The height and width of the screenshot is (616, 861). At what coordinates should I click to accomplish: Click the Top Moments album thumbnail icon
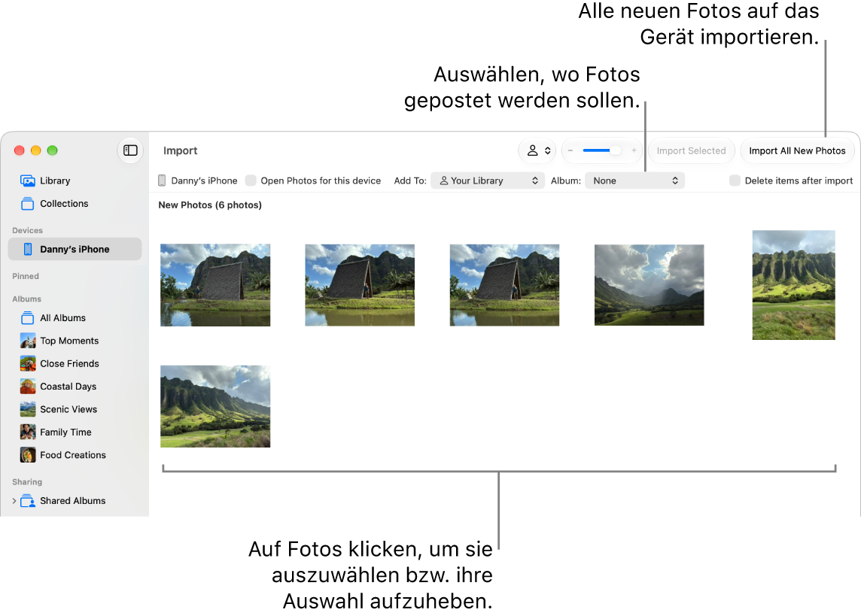point(28,341)
